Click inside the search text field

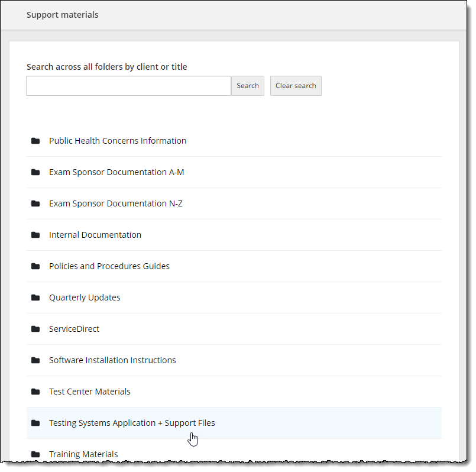pos(128,85)
